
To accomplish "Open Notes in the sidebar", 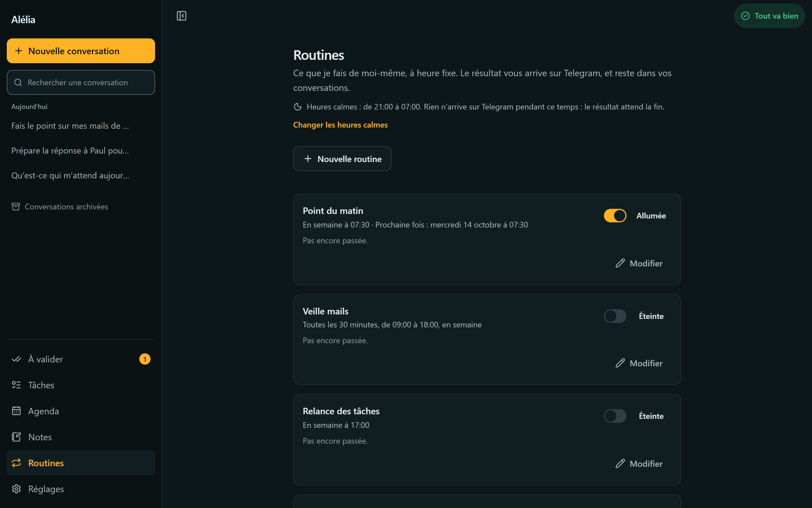I will [81, 437].
